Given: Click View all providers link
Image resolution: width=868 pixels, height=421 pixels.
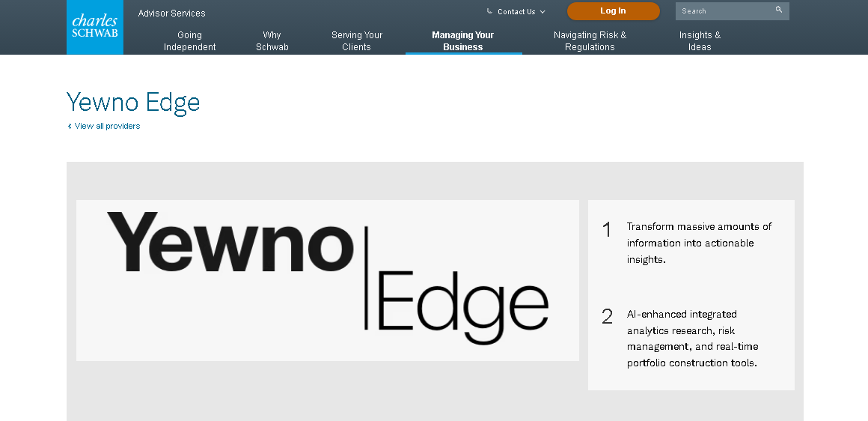Looking at the screenshot, I should (107, 126).
